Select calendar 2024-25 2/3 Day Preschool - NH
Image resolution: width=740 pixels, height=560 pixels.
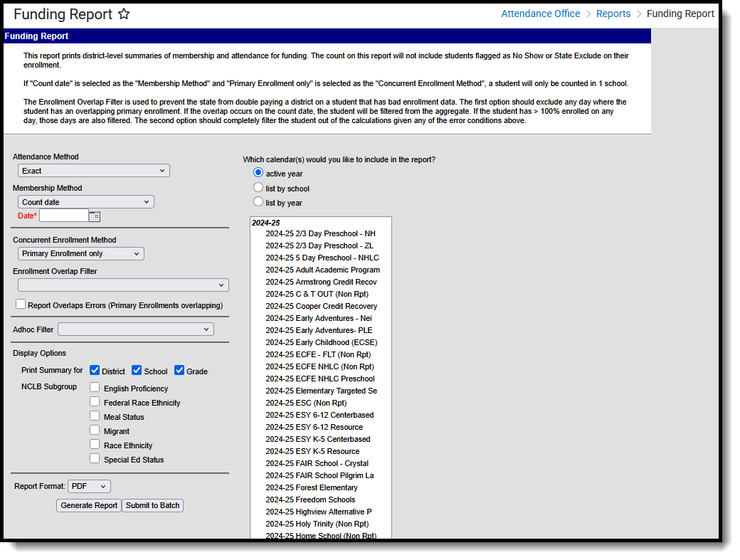(320, 233)
